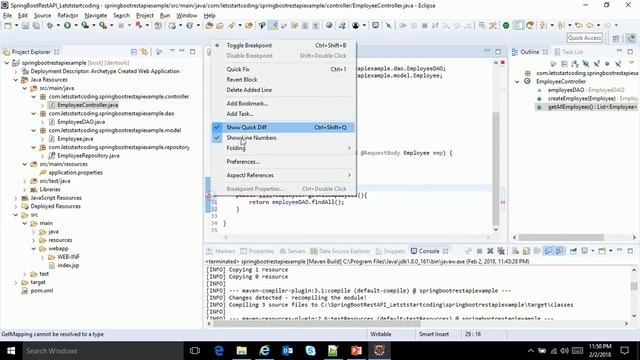Screen dimensions: 640x360
Task: Click the Search Windows taskbar box
Action: [103, 351]
